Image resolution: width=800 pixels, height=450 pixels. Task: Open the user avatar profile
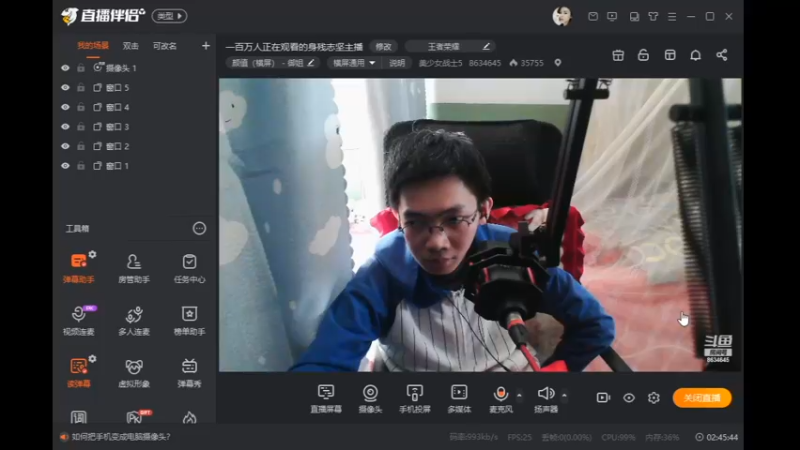(562, 16)
